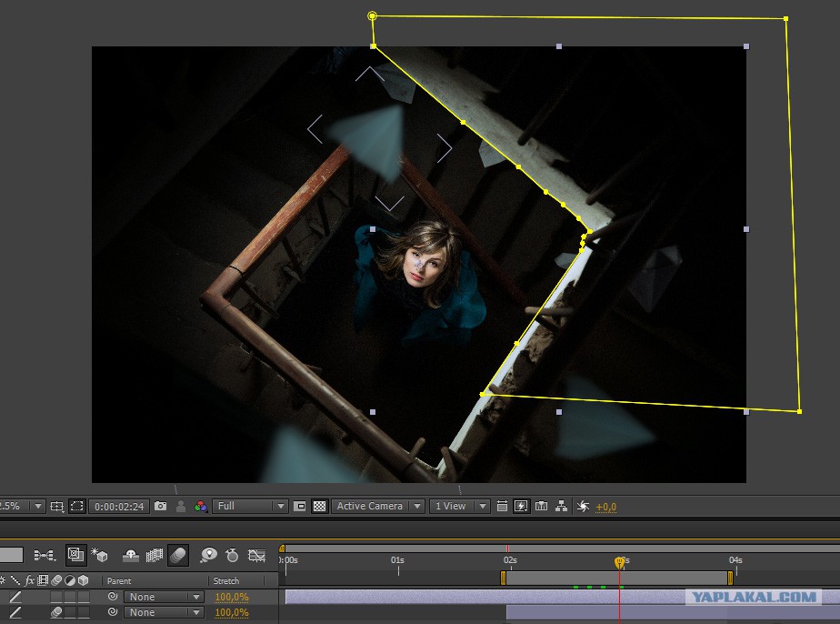Click the draft 3D cube icon
The image size is (840, 624).
click(x=100, y=555)
